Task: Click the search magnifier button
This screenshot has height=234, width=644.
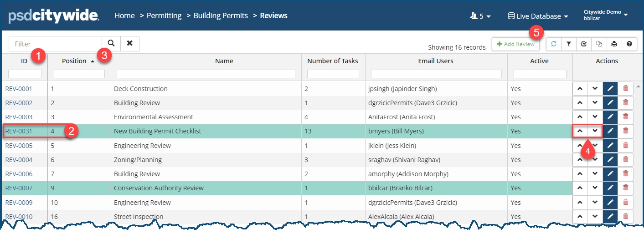Action: (x=111, y=44)
